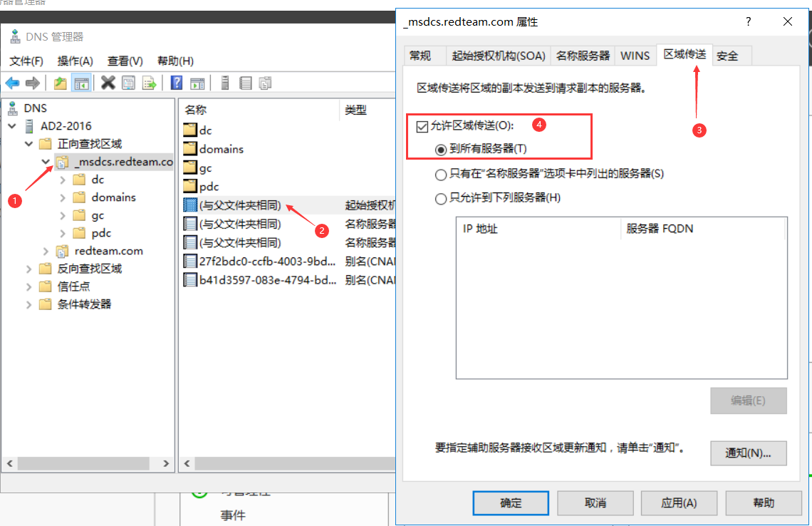Expand the 反向查找区域 folder
This screenshot has height=526, width=812.
click(x=29, y=269)
